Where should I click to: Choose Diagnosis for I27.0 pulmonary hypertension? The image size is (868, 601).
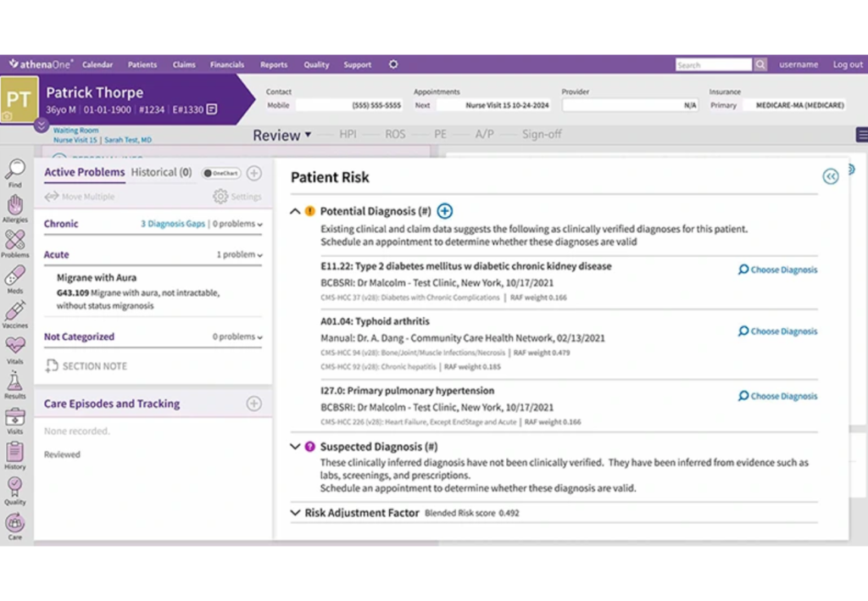tap(778, 396)
